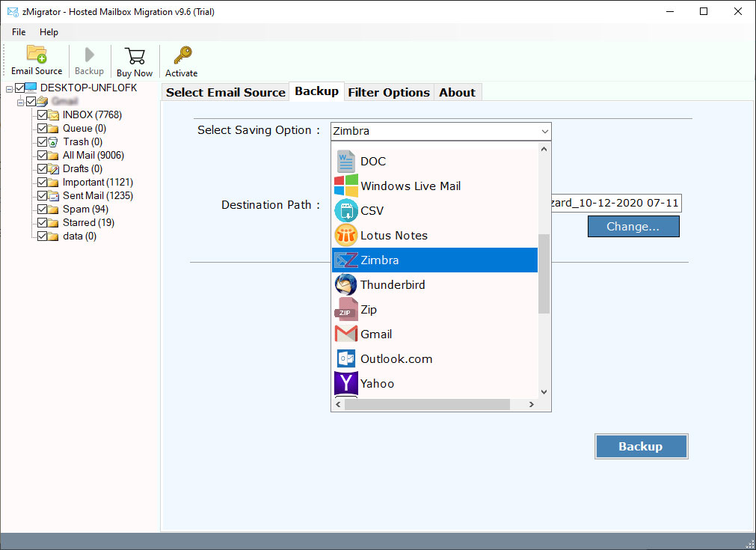Viewport: 756px width, 550px height.
Task: Click the list's scroll left arrow
Action: coord(338,404)
